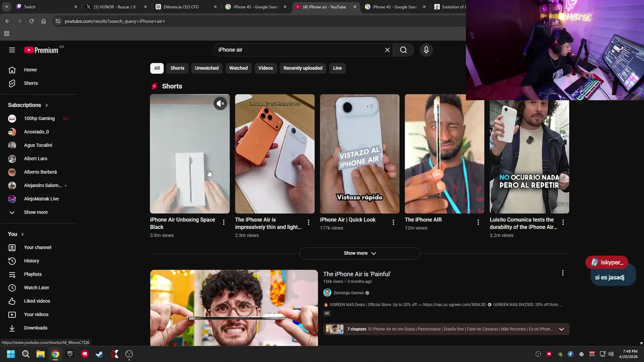Open 100hp Gaming subscription
Viewport: 644px width, 362px height.
(x=38, y=119)
